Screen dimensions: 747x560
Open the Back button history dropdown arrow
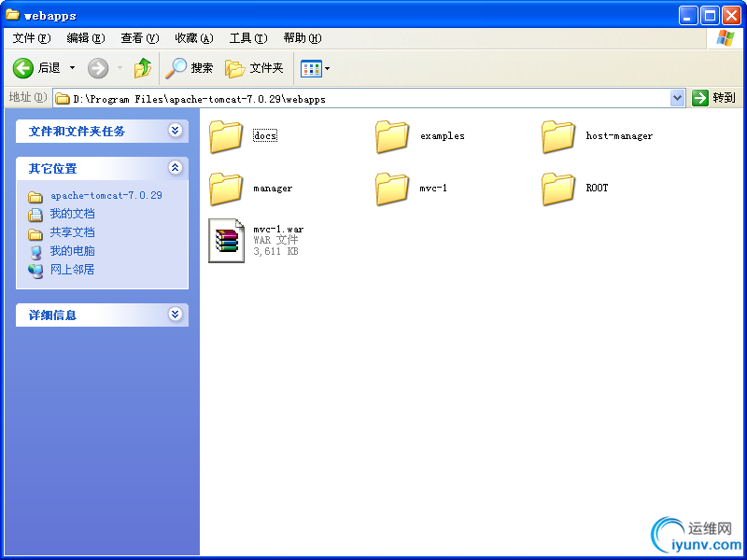pos(73,68)
